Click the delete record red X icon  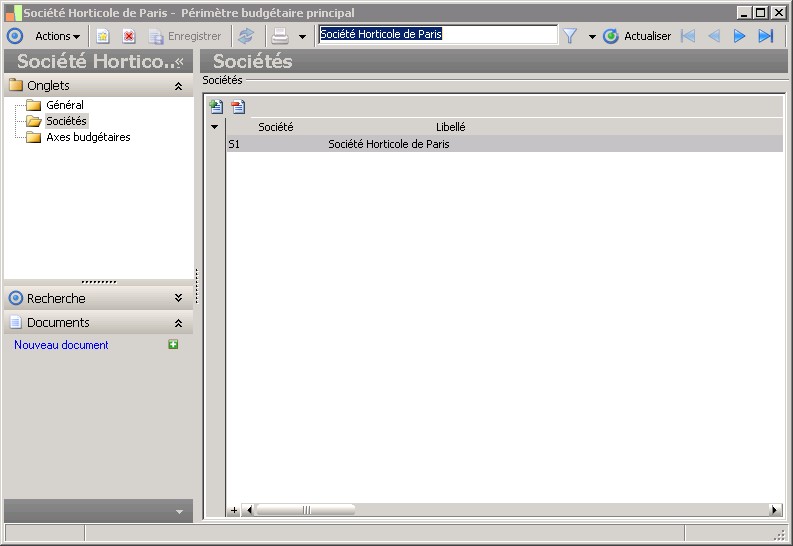[129, 36]
